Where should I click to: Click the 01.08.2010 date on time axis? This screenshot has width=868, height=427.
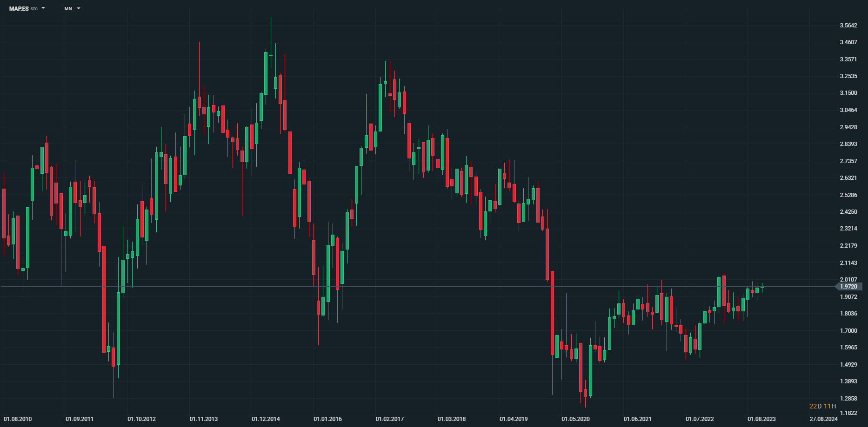click(18, 419)
